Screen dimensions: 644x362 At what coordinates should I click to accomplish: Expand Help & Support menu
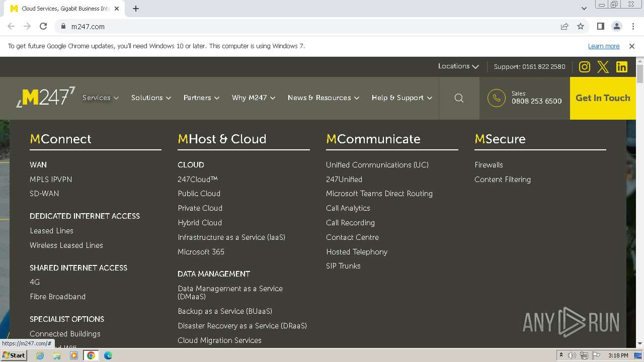[x=402, y=98]
